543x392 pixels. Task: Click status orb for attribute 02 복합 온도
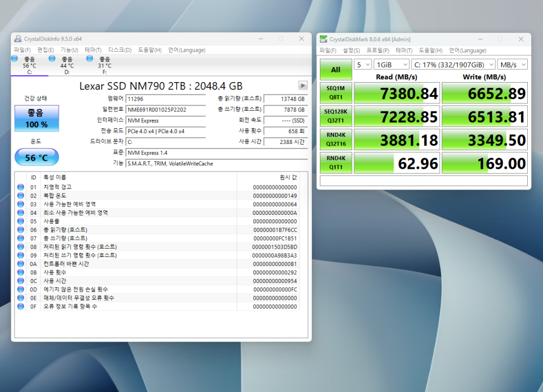(21, 196)
